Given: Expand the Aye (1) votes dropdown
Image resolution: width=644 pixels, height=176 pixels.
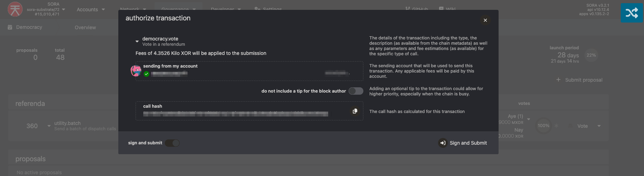Looking at the screenshot, I should point(529,119).
